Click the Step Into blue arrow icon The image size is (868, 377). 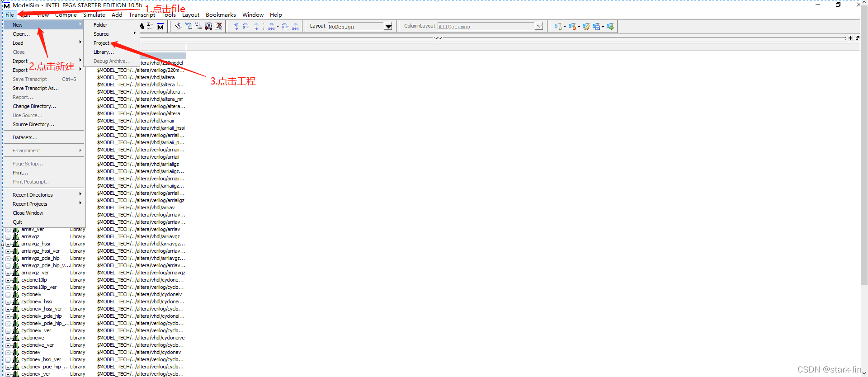[x=236, y=26]
